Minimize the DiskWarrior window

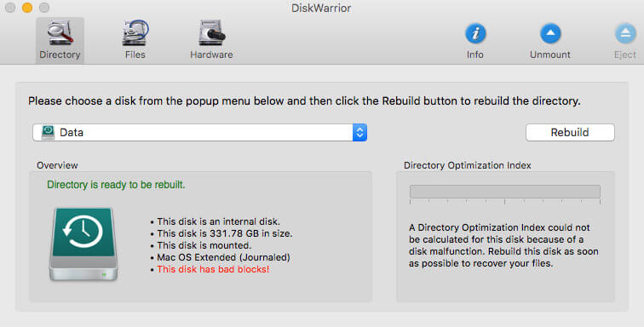pos(27,8)
